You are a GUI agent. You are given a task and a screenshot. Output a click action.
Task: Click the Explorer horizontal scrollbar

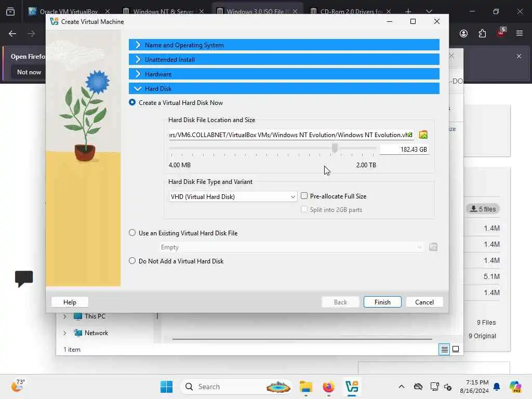[302, 339]
